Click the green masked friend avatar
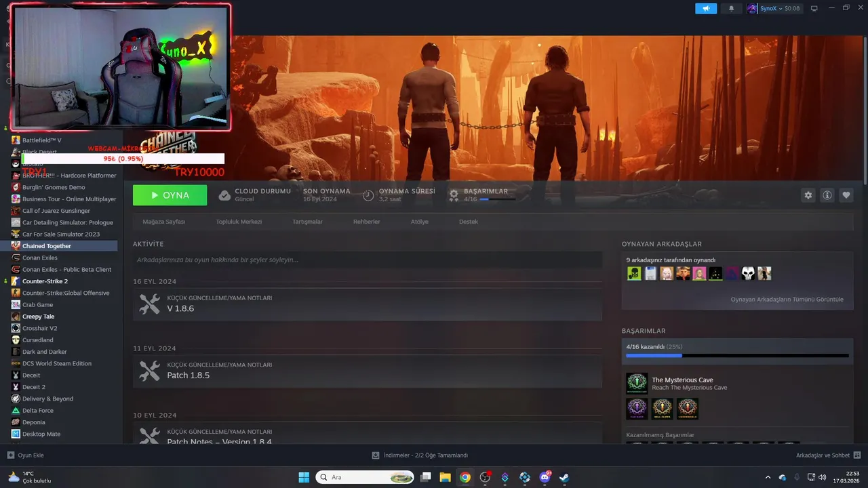 [634, 274]
